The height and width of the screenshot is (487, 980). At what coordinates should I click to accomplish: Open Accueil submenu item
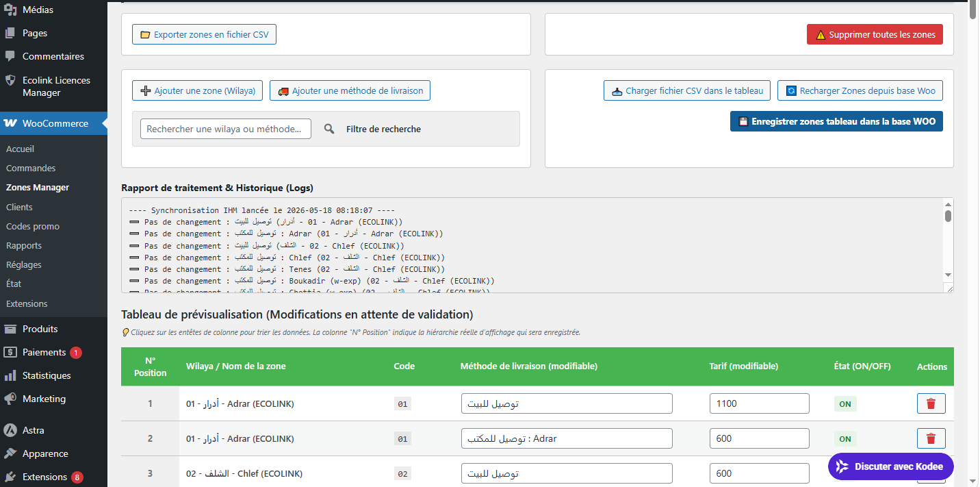(x=20, y=149)
